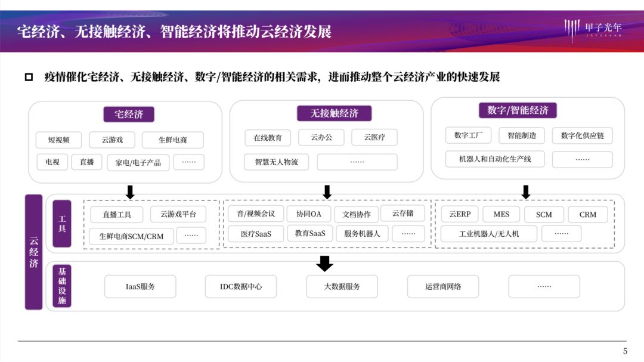Click the IaaS服务 box
This screenshot has width=644, height=362.
pos(140,286)
